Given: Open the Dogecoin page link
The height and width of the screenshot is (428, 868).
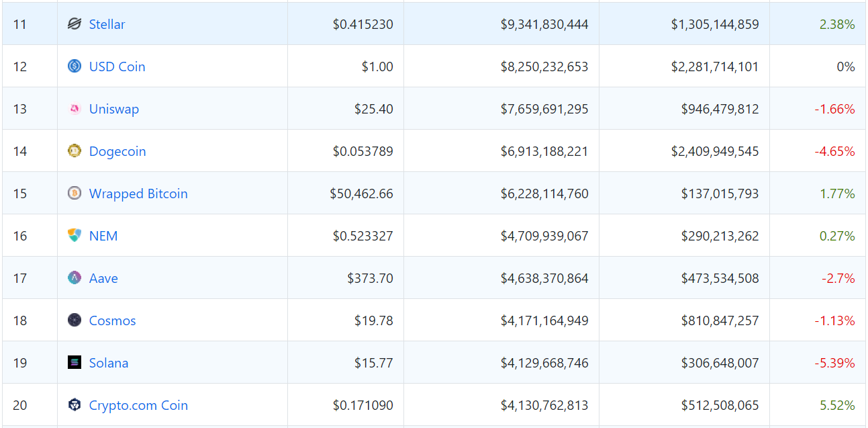Looking at the screenshot, I should (117, 151).
